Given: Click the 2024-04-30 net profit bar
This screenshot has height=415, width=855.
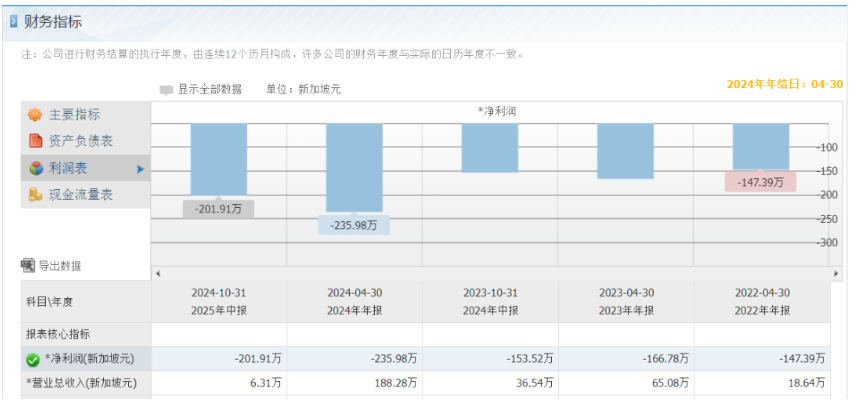Looking at the screenshot, I should pos(354,167).
